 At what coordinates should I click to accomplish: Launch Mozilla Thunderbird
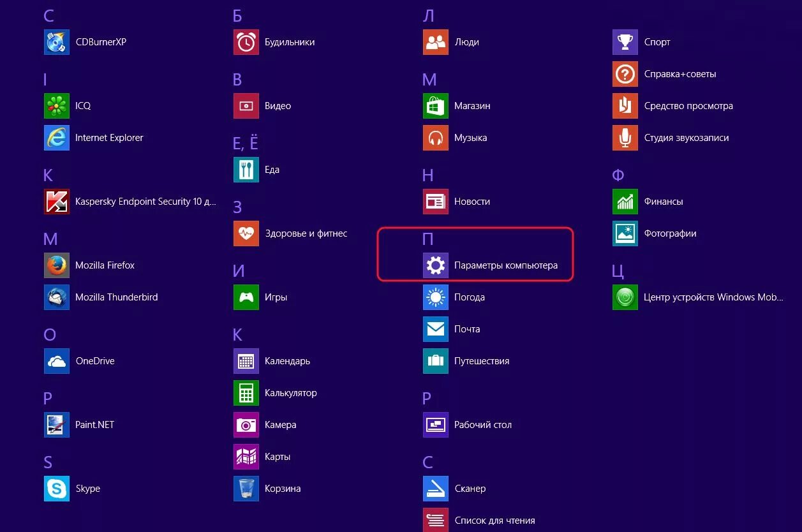(x=57, y=297)
